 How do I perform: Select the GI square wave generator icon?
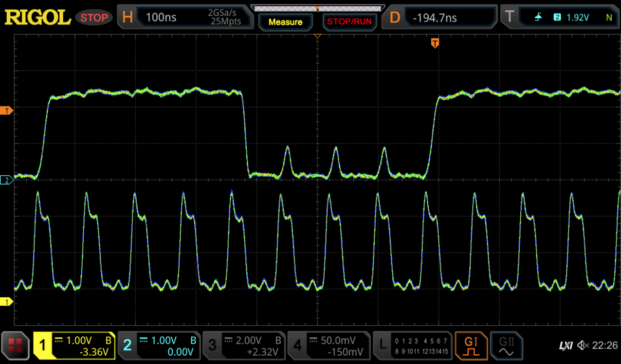[471, 346]
